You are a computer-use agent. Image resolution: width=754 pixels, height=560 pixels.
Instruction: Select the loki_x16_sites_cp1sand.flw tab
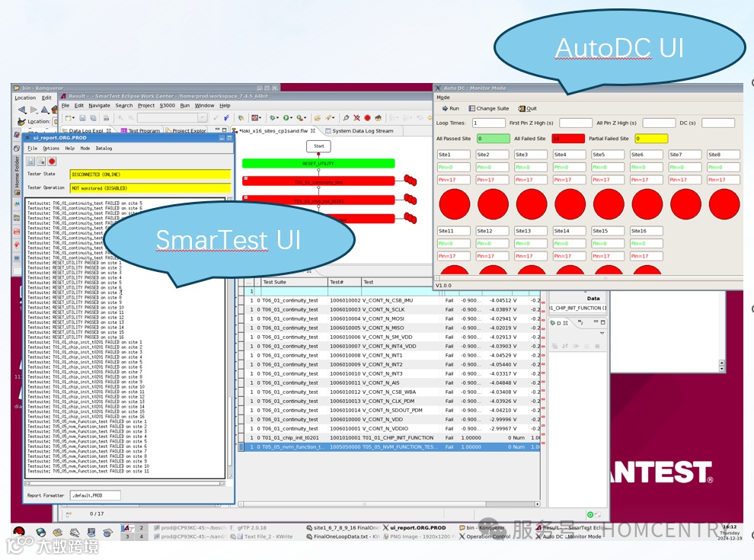point(274,131)
